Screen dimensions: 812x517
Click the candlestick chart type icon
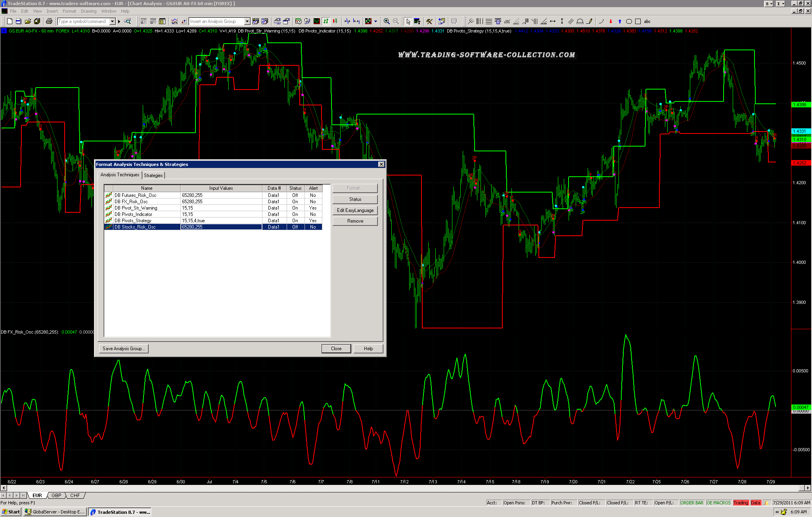(x=335, y=21)
